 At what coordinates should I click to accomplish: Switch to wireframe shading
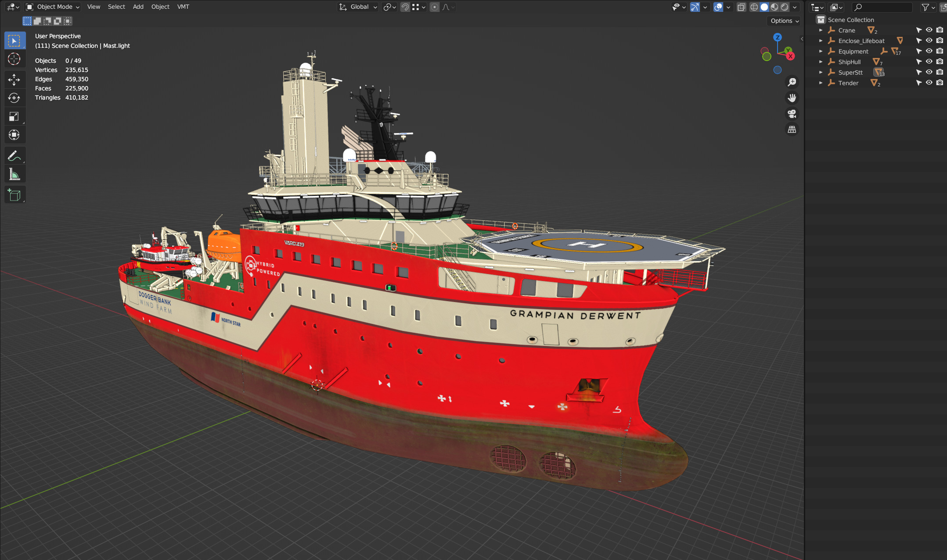coord(754,7)
